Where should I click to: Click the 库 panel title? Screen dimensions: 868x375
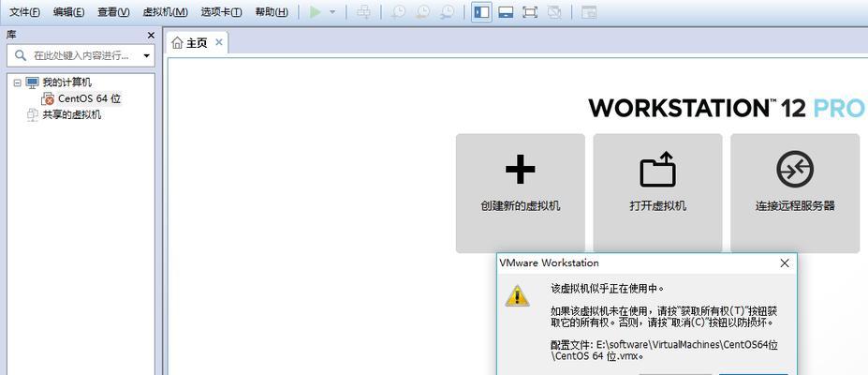11,35
